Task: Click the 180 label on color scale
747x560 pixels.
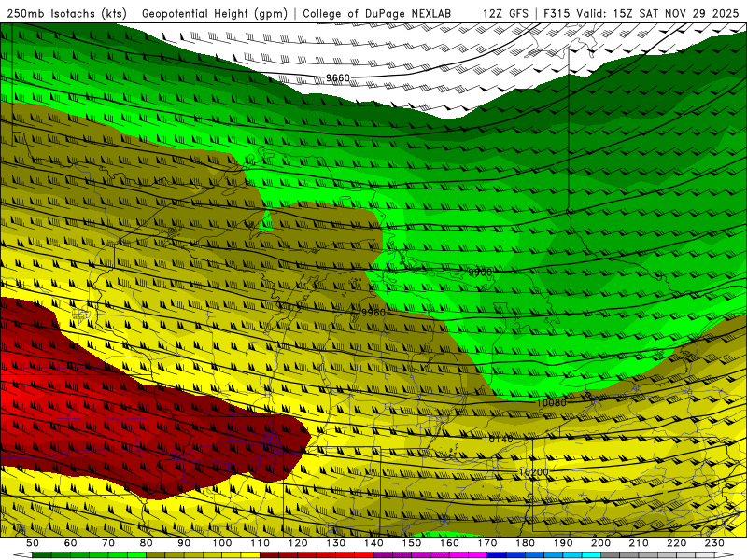Action: pos(525,543)
